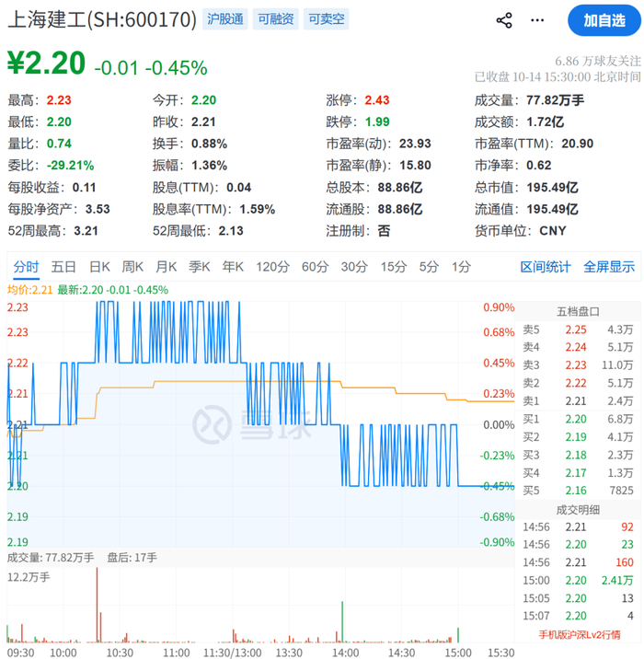Click the 可卖空 tag
Screen dimensions: 644x659
(326, 19)
